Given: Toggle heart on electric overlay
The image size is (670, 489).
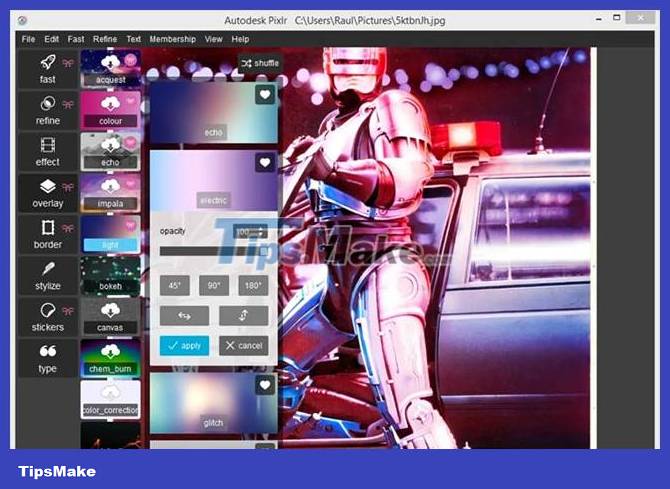Looking at the screenshot, I should (264, 162).
